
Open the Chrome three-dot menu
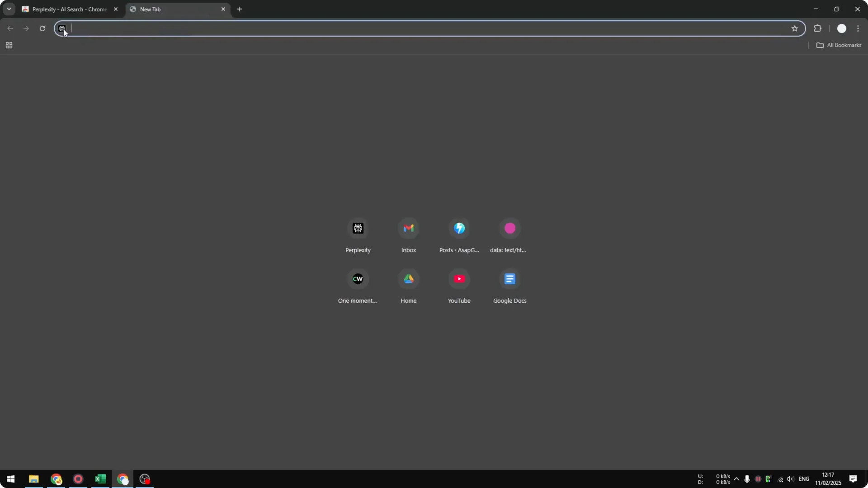[859, 28]
